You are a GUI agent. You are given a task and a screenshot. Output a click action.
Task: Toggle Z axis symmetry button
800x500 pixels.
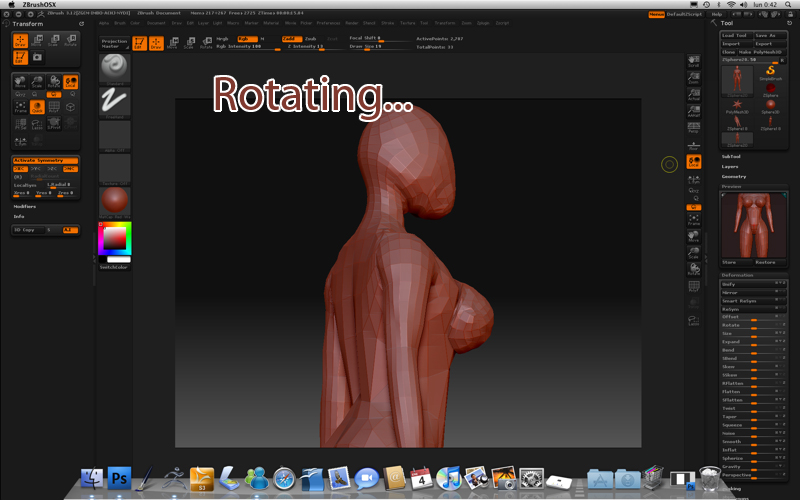click(53, 169)
